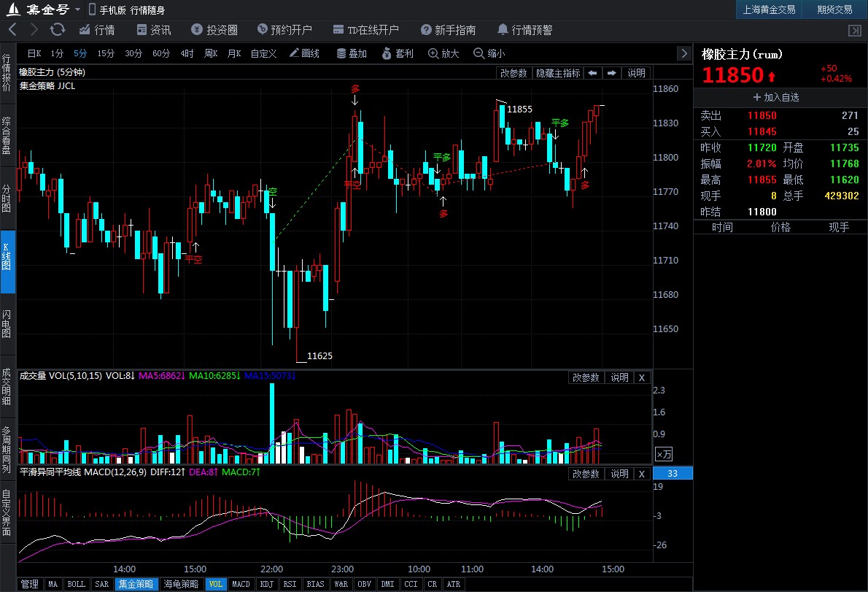Image resolution: width=868 pixels, height=592 pixels.
Task: Switch to 上海黄金交易 tab
Action: coord(769,9)
